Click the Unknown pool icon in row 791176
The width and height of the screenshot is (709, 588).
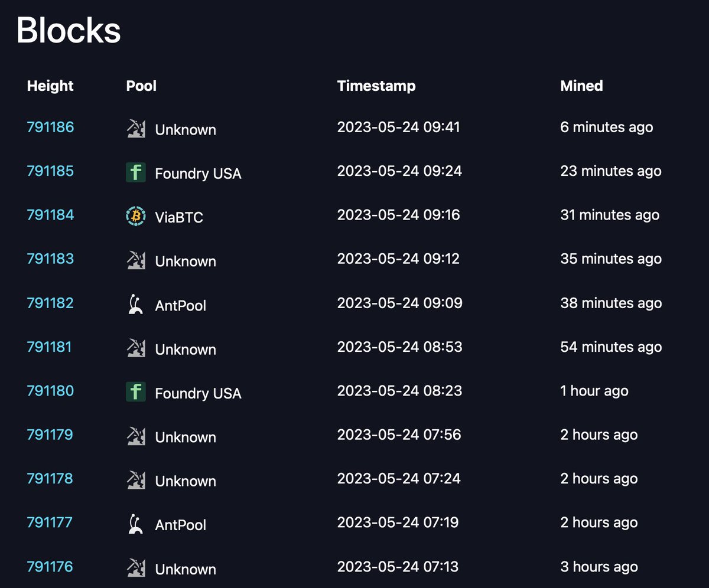point(136,568)
